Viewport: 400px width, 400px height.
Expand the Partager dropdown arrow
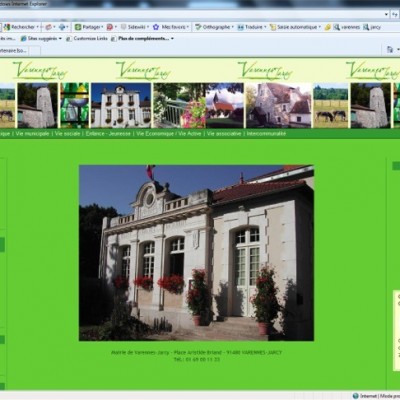pyautogui.click(x=102, y=27)
